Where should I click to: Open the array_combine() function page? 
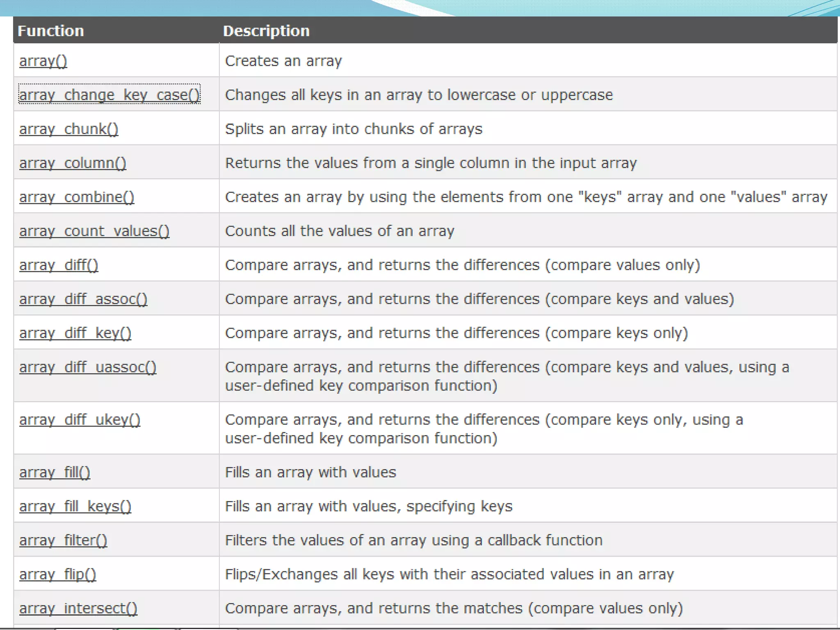[77, 197]
